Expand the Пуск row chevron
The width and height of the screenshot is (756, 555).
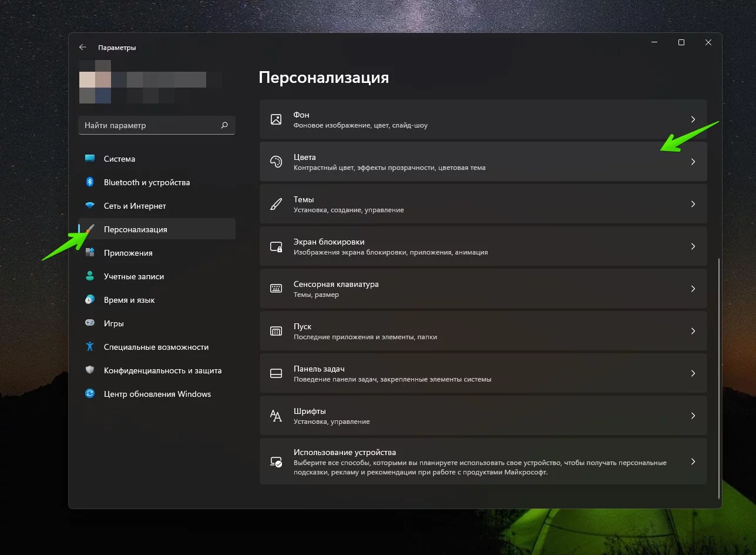[x=693, y=331]
